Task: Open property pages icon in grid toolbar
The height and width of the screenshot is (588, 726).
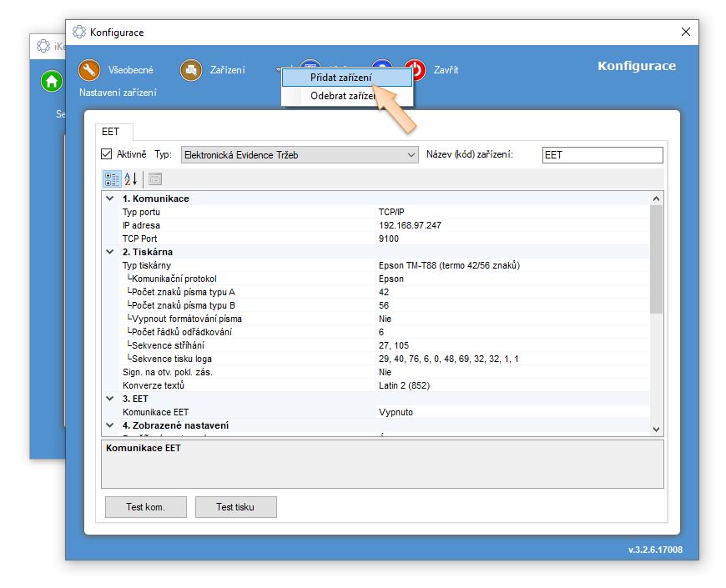Action: [155, 178]
